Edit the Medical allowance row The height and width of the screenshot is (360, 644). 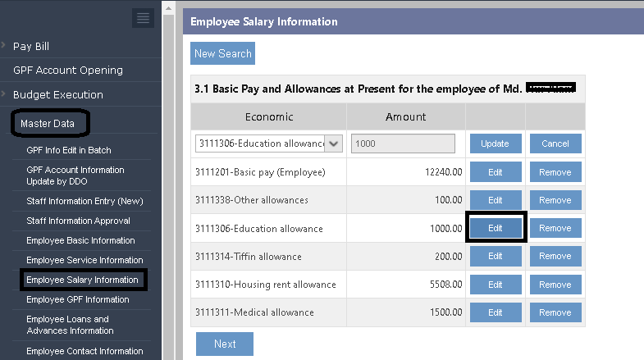coord(495,312)
